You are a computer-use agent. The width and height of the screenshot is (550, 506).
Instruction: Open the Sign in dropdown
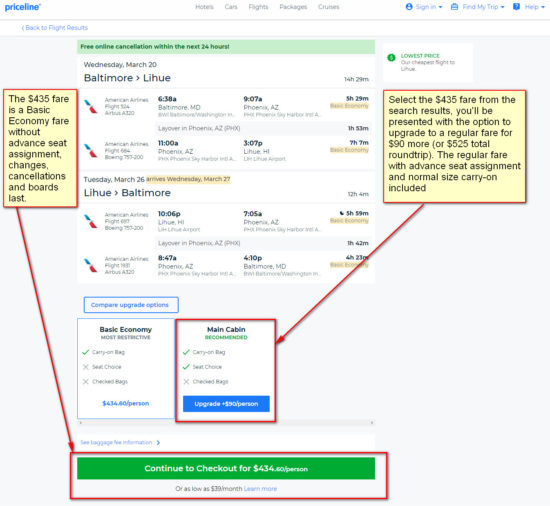tap(424, 7)
